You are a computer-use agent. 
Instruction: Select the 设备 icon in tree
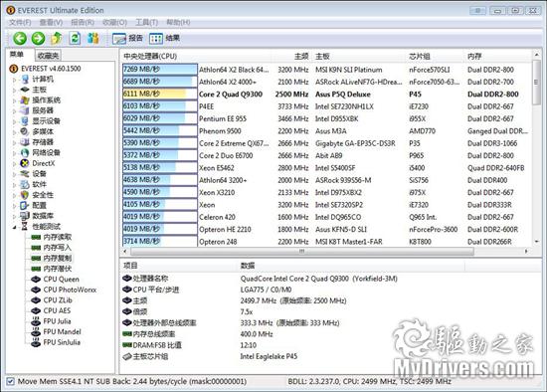(x=25, y=173)
